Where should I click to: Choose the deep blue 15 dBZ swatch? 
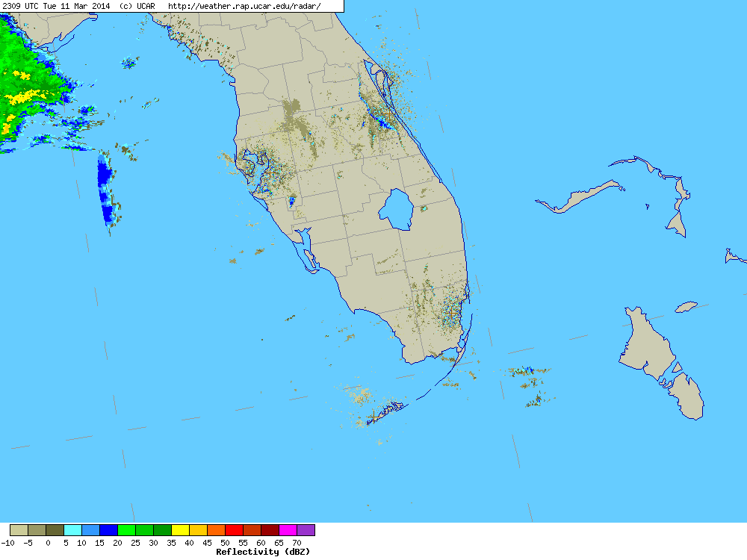pyautogui.click(x=109, y=530)
